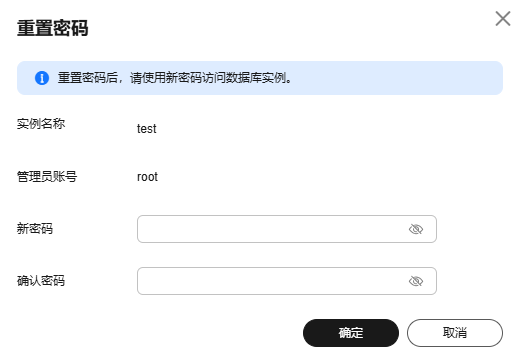Focus the 确认密码 input box
The width and height of the screenshot is (528, 362).
coord(287,281)
